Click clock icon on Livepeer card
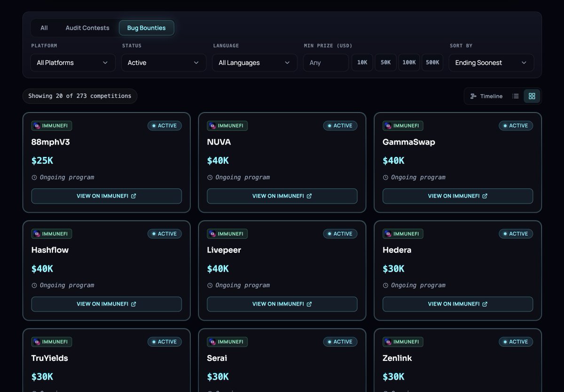 coord(210,286)
